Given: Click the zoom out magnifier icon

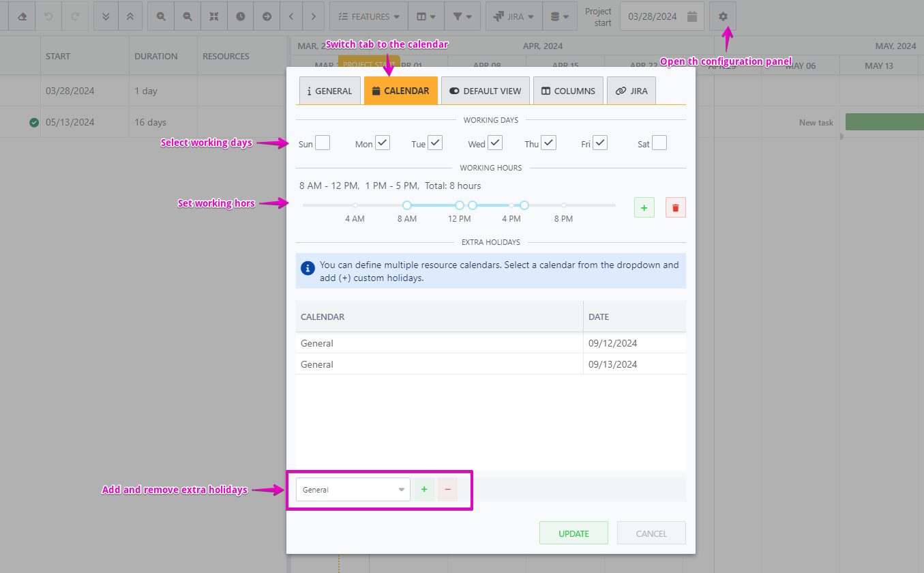Looking at the screenshot, I should pyautogui.click(x=187, y=16).
